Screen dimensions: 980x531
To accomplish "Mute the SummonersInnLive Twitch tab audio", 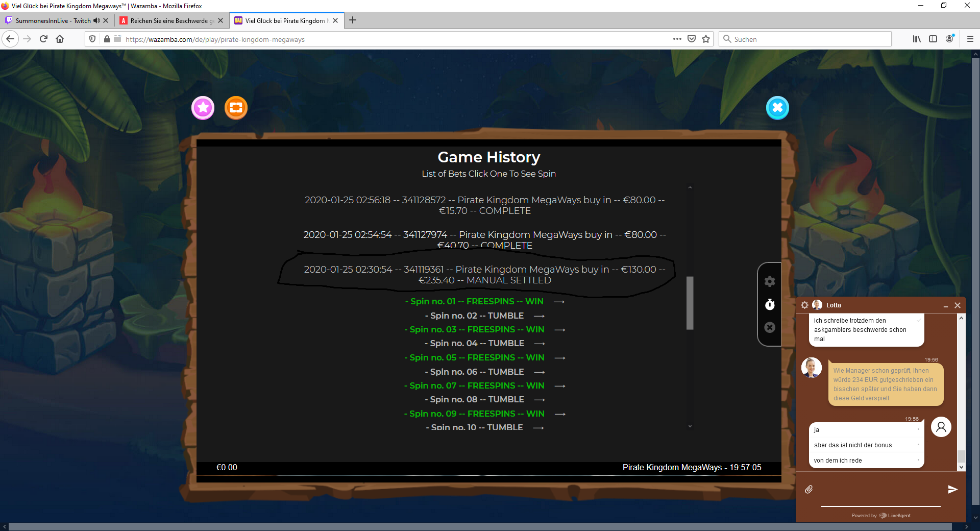I will (96, 20).
